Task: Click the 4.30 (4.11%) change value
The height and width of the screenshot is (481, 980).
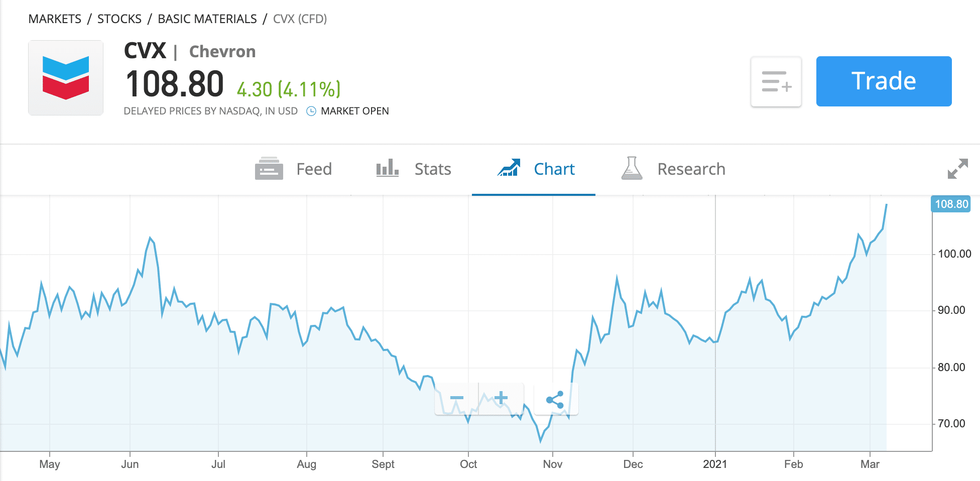Action: click(289, 89)
